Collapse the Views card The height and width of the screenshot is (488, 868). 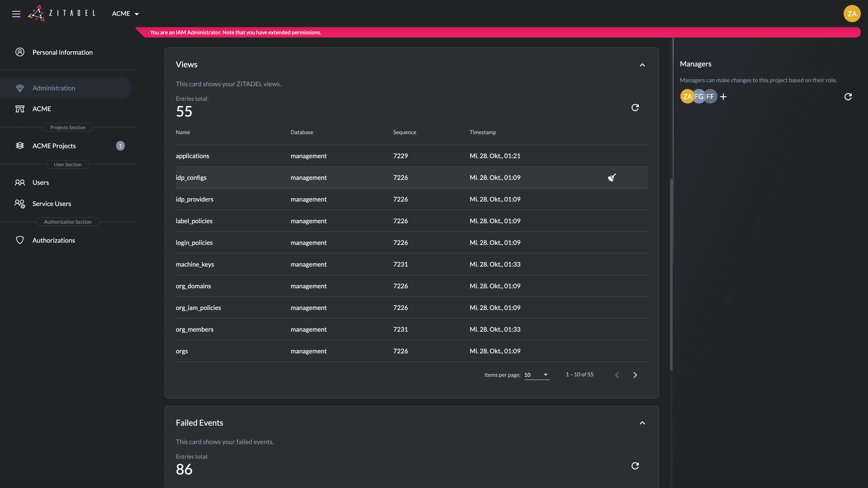[x=642, y=65]
